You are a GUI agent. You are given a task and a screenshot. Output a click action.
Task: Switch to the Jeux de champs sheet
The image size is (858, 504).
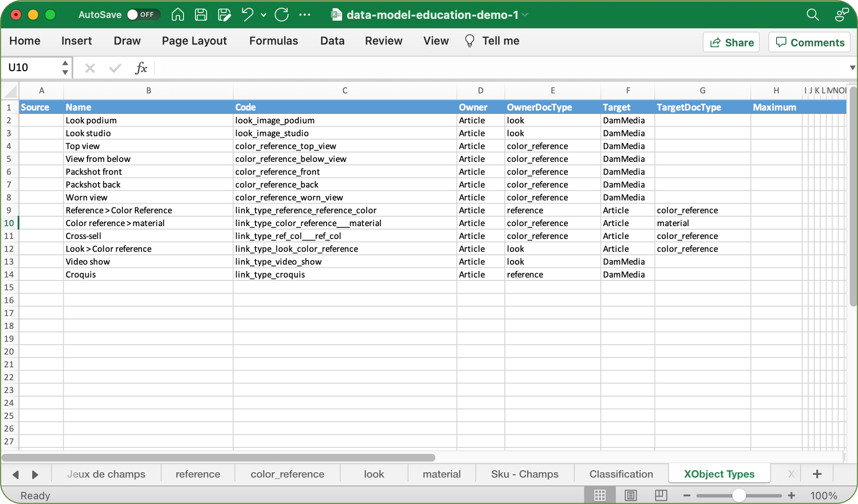107,474
